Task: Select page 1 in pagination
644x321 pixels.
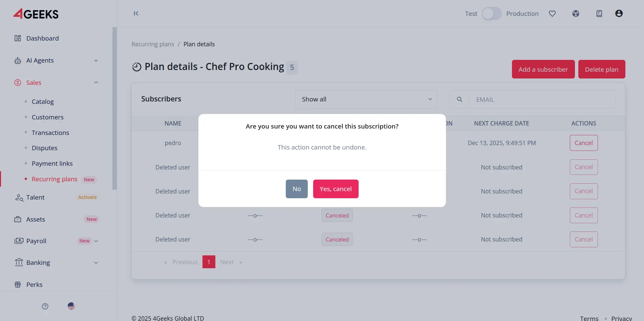Action: click(x=209, y=261)
